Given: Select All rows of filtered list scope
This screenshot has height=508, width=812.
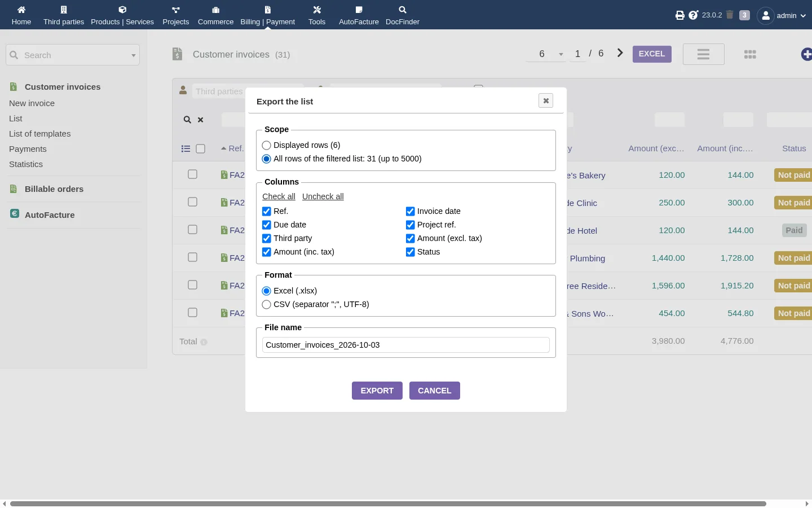Looking at the screenshot, I should coord(267,159).
